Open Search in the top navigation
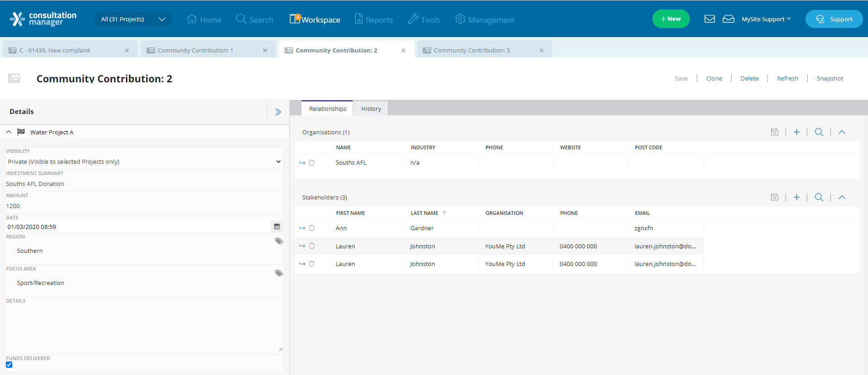Viewport: 868px width, 375px height. click(x=254, y=19)
